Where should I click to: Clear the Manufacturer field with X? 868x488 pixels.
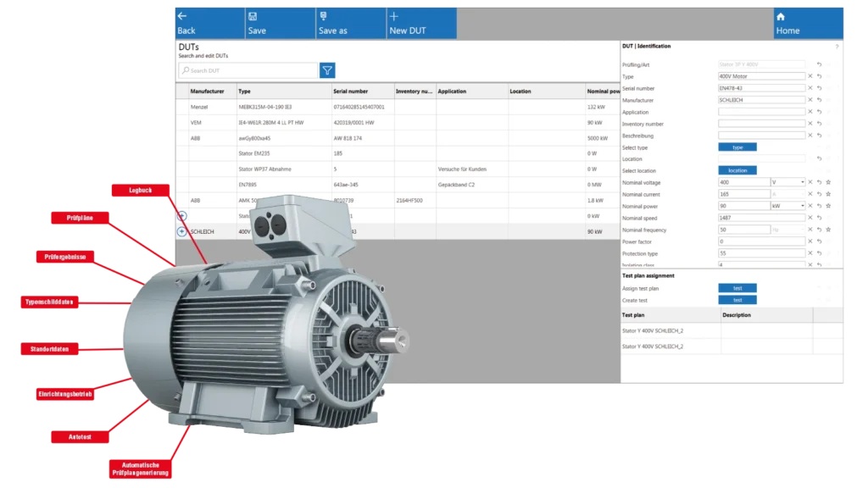[810, 100]
